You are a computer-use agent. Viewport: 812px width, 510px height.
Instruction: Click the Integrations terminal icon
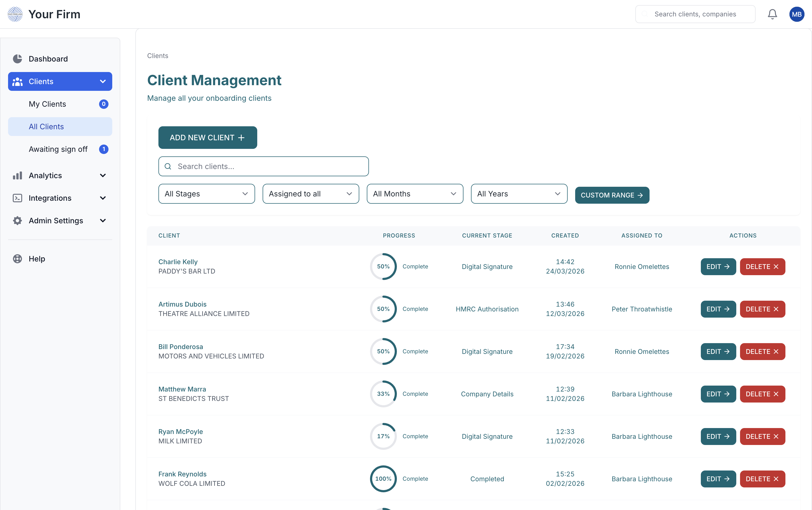17,198
